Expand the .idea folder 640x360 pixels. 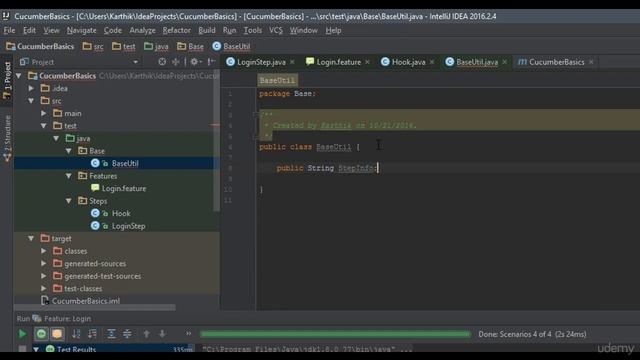pyautogui.click(x=31, y=88)
